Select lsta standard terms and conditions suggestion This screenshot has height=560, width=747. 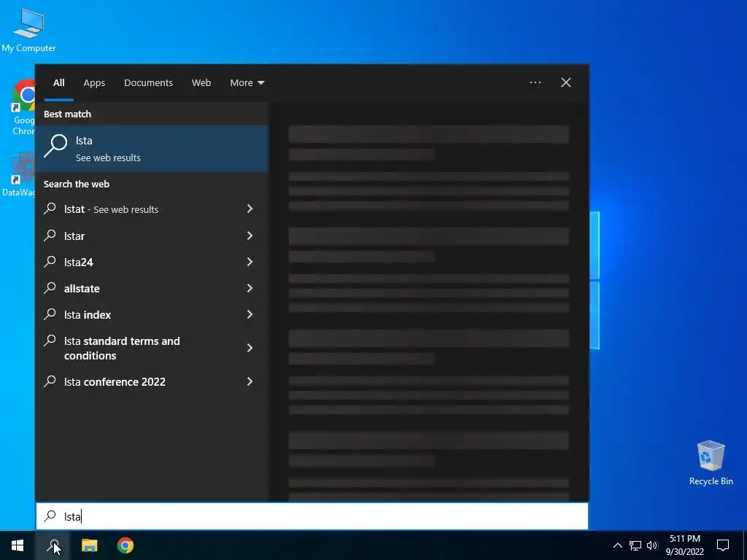click(152, 348)
